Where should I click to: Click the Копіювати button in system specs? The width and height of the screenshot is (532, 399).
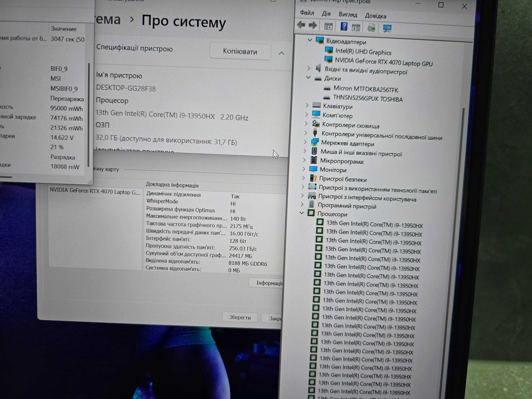click(240, 51)
